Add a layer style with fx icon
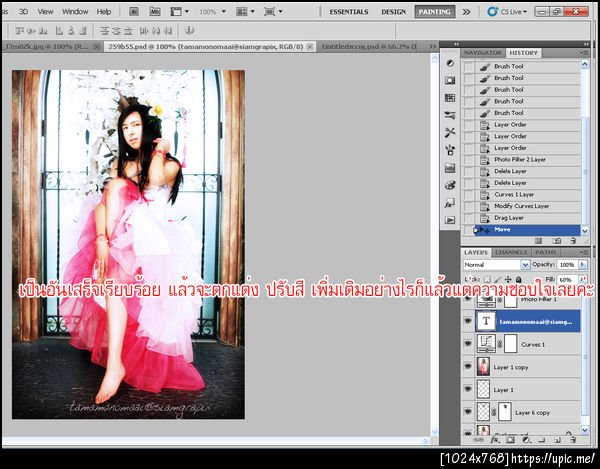Image resolution: width=600 pixels, height=469 pixels. pos(495,440)
